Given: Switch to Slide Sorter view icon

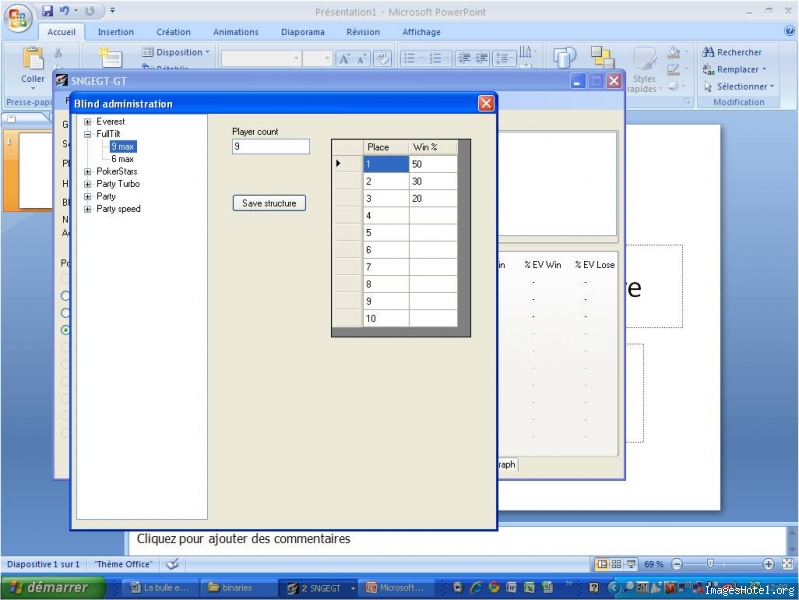Looking at the screenshot, I should tap(617, 564).
